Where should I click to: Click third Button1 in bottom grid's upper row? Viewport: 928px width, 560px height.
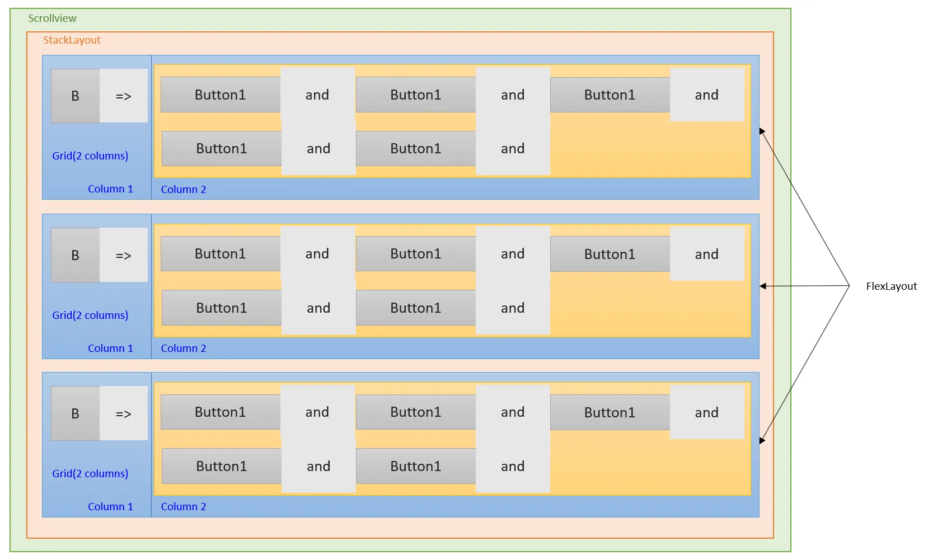point(610,412)
